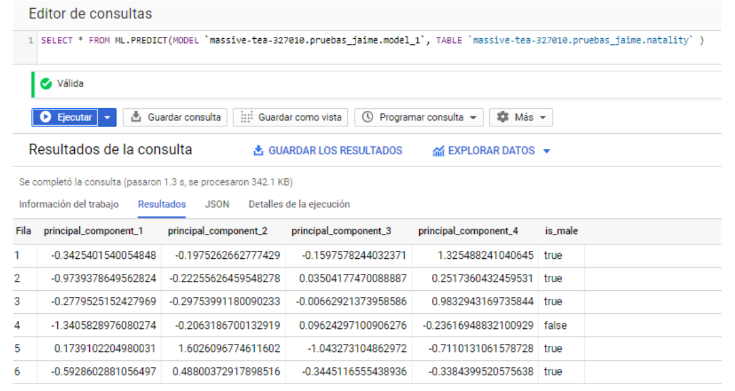Click cell value -0.23616948832100929
The height and width of the screenshot is (391, 735).
[x=478, y=325]
